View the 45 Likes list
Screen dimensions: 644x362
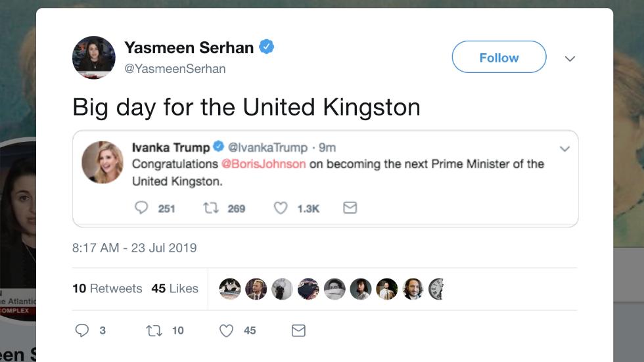tap(175, 288)
